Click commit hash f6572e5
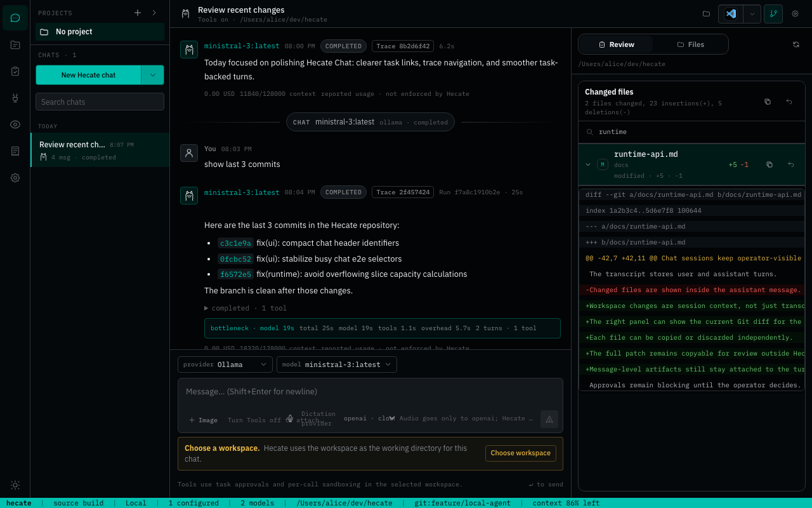 [235, 274]
